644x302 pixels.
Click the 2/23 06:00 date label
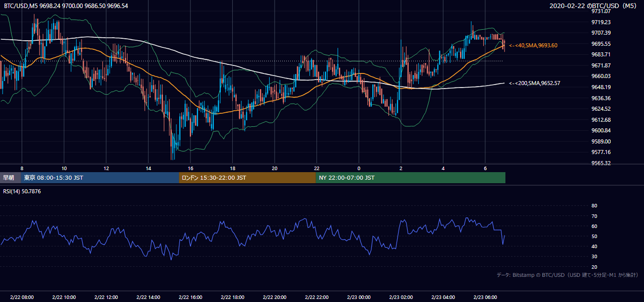485,297
